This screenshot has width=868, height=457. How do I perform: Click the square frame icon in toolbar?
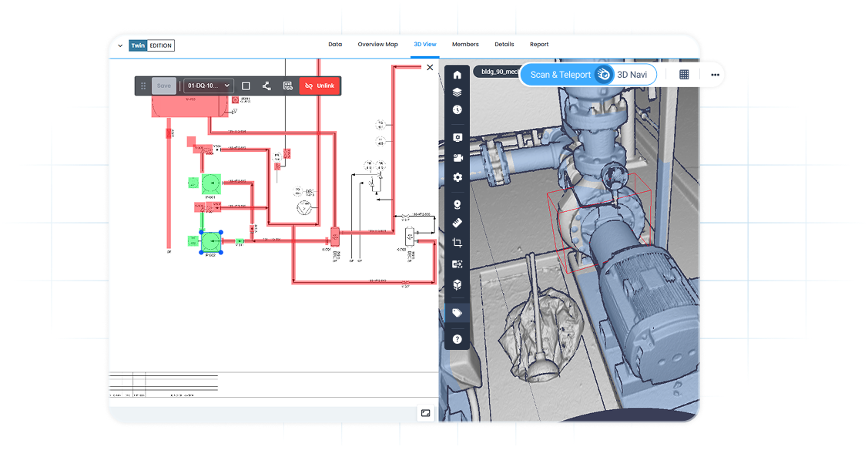pos(246,86)
